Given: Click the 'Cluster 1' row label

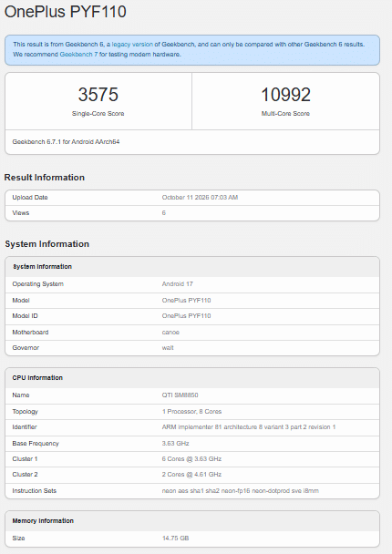Looking at the screenshot, I should 25,459.
